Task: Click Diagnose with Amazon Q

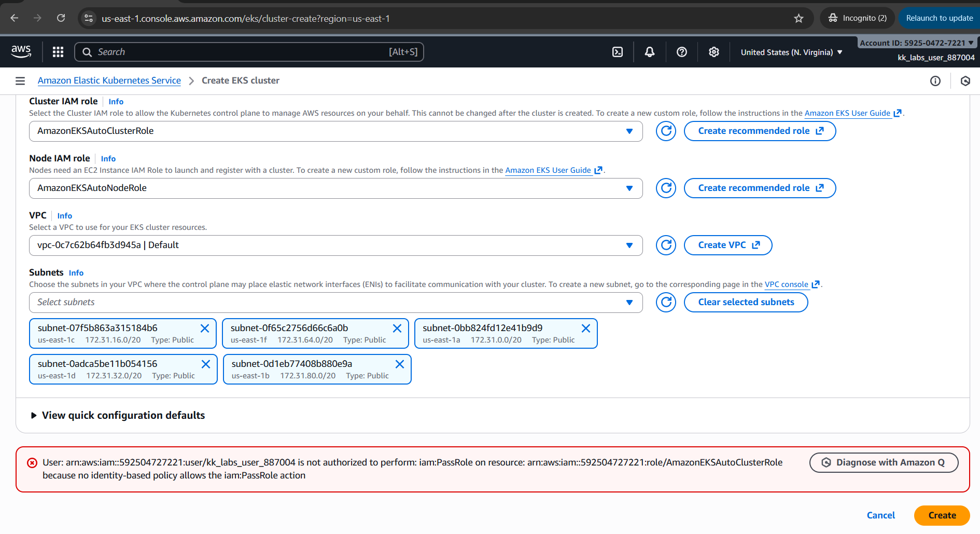Action: coord(884,462)
